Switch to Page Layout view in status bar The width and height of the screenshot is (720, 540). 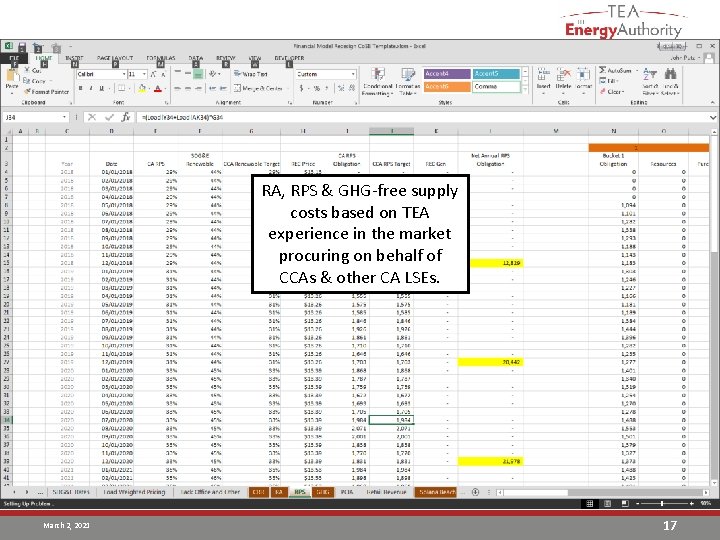pyautogui.click(x=607, y=504)
